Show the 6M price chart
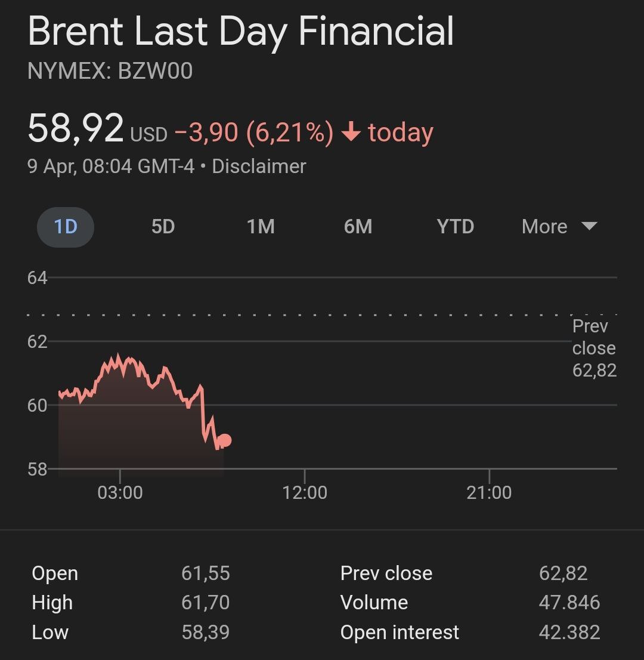The image size is (644, 660). pos(358,227)
